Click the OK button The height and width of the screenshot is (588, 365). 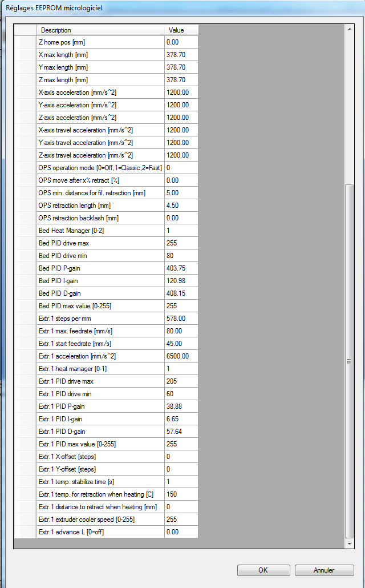pyautogui.click(x=262, y=570)
